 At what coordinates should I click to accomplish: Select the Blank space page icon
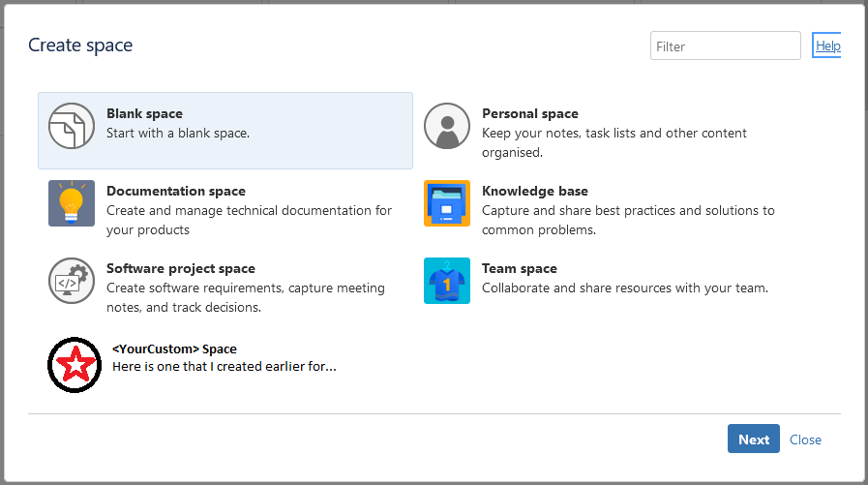(x=72, y=126)
